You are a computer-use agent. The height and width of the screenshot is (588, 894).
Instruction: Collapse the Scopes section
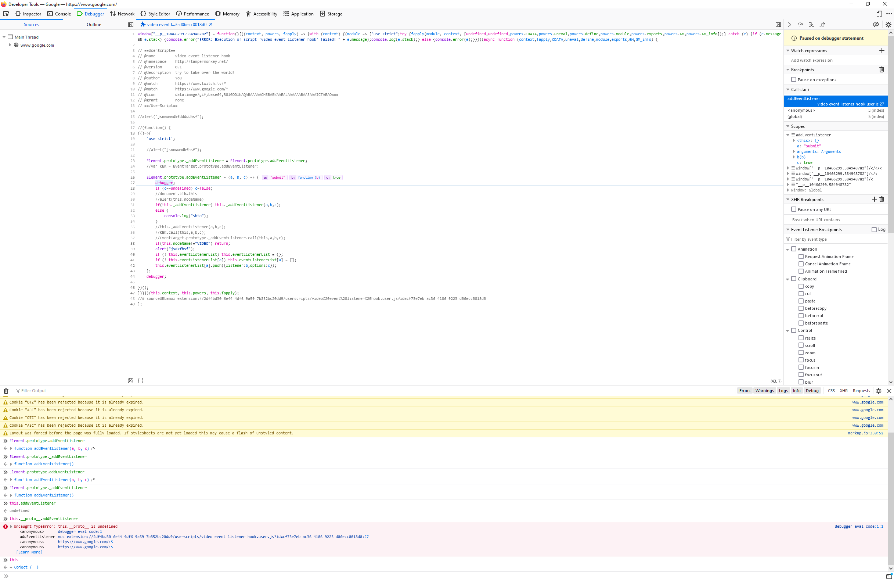click(x=788, y=126)
